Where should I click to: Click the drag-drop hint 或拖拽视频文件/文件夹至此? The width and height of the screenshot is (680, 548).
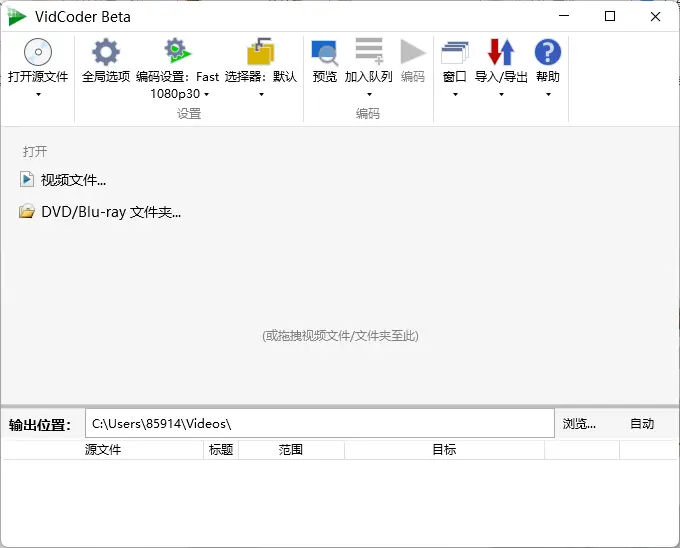(x=340, y=336)
